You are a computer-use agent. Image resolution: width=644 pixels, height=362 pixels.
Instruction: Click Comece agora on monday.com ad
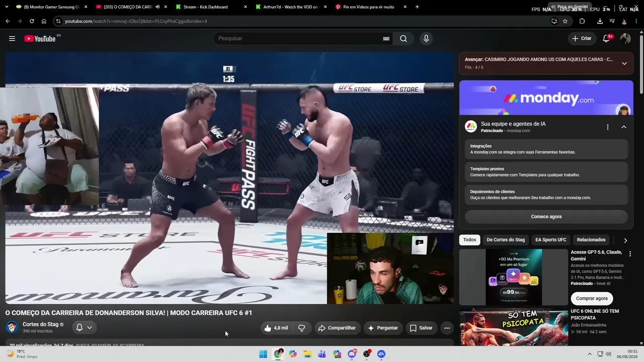[x=546, y=217]
